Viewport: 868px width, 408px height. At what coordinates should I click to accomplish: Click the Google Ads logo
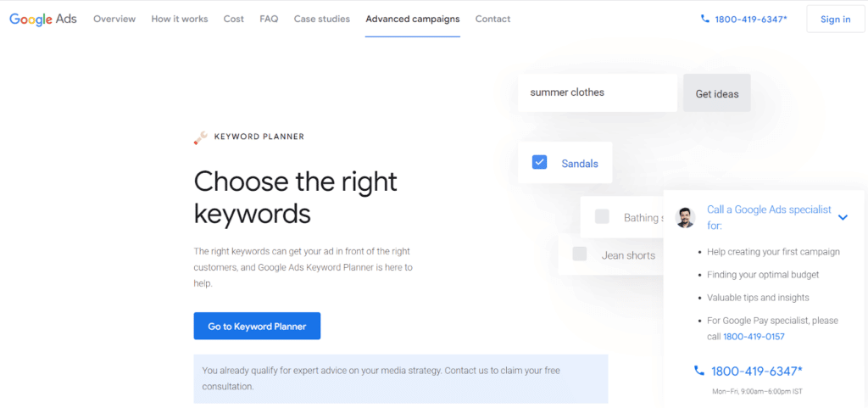coord(43,19)
